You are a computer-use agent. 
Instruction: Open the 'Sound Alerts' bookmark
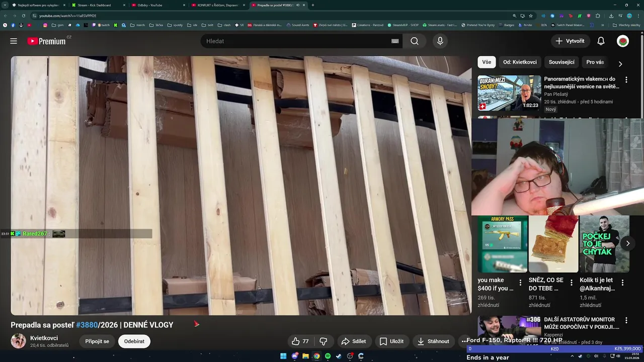(297, 25)
